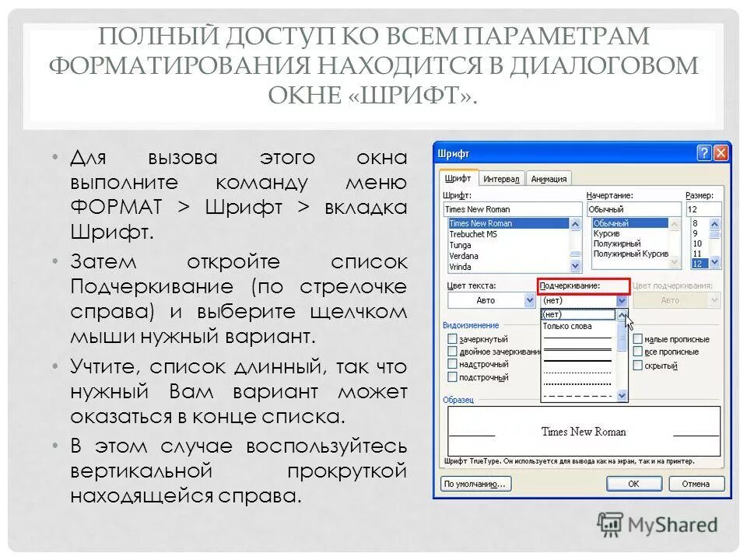Select Обычный font style

pyautogui.click(x=630, y=223)
